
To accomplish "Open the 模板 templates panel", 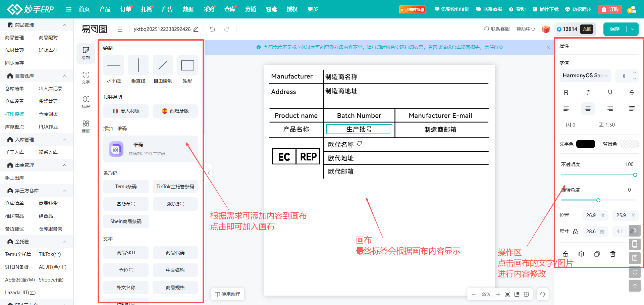I will (86, 126).
